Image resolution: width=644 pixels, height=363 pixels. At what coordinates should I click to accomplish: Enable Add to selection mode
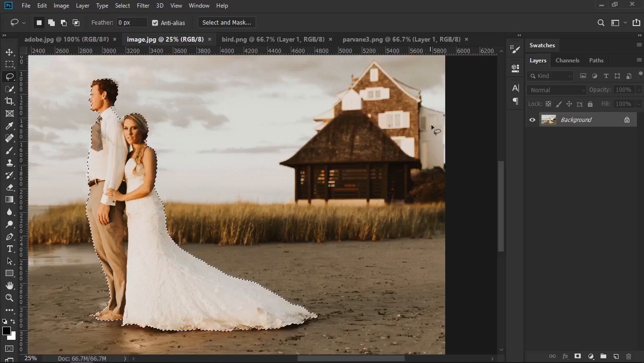[51, 23]
